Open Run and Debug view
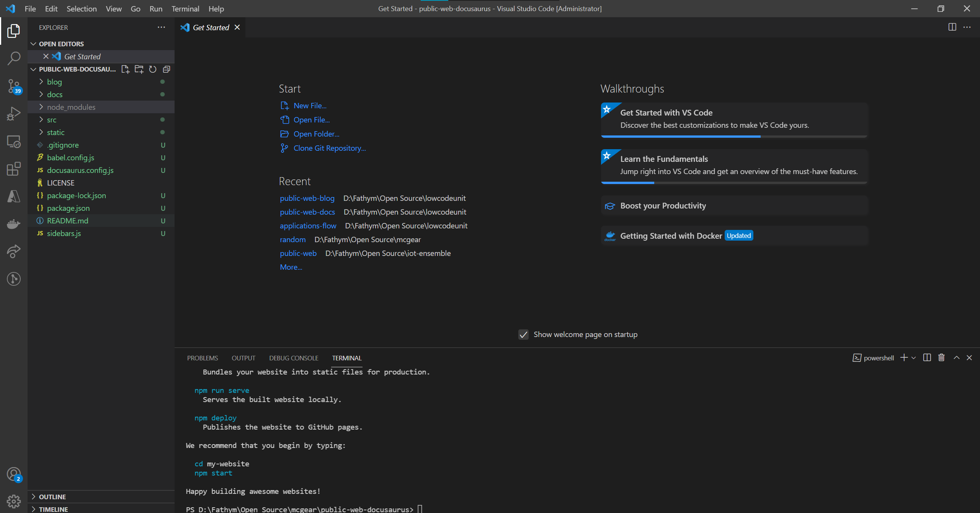Image resolution: width=980 pixels, height=513 pixels. [x=14, y=114]
